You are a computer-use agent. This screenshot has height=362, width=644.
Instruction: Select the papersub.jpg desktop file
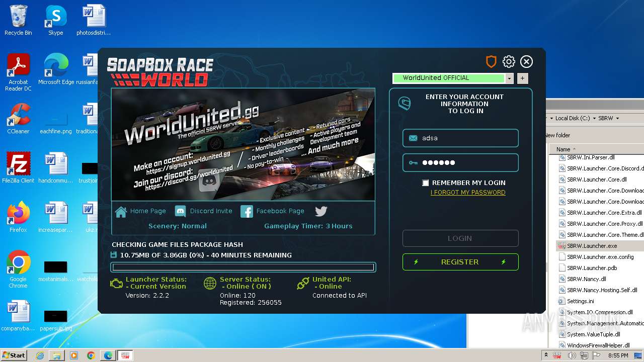(56, 320)
